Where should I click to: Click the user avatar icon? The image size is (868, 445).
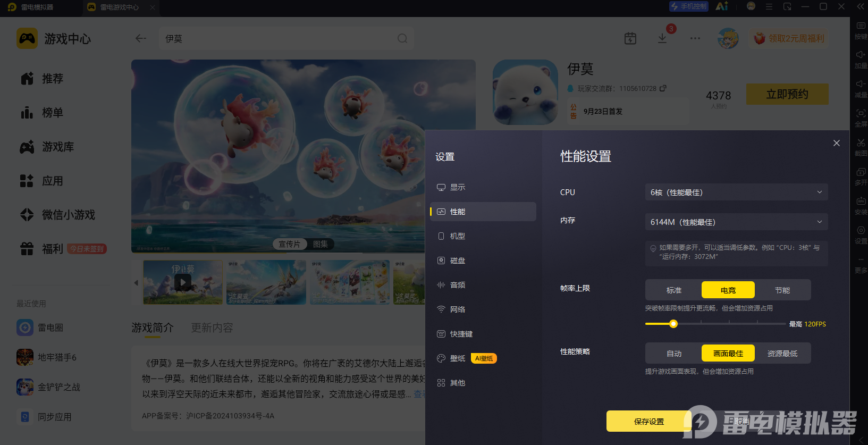728,38
